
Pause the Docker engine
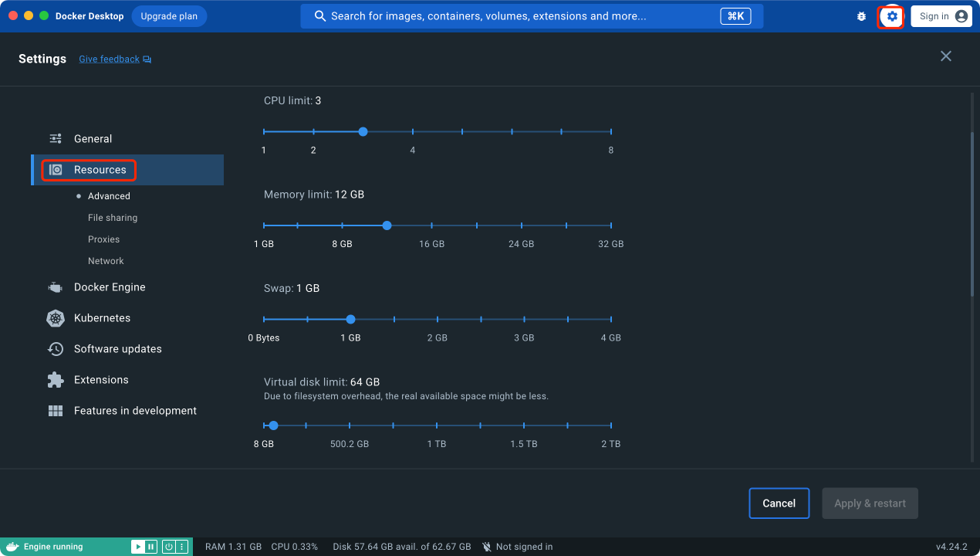150,547
